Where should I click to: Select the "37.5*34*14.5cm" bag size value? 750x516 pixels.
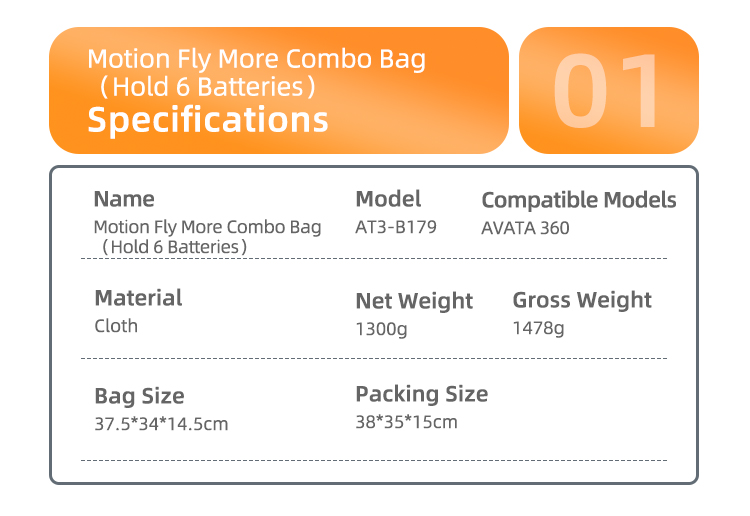(161, 424)
